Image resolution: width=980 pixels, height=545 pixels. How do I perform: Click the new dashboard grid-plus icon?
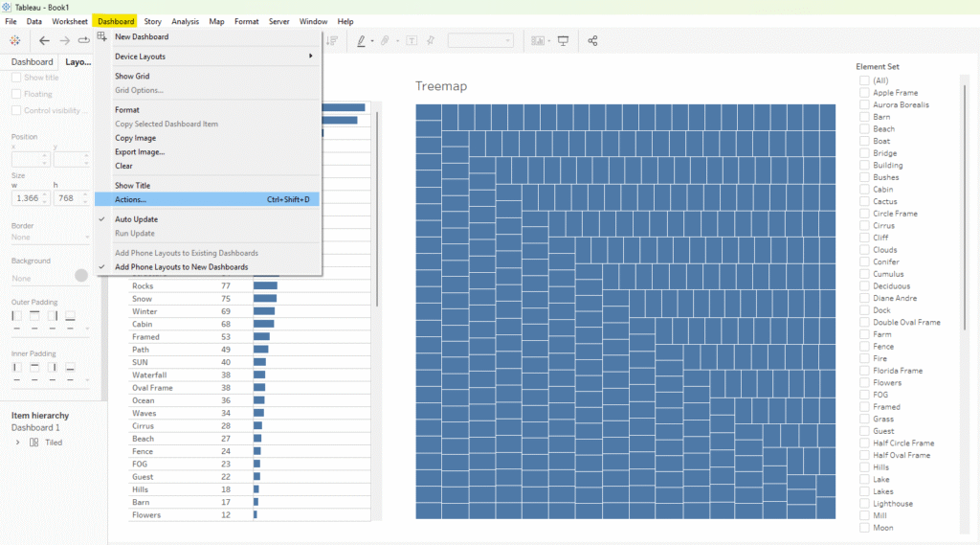tap(101, 37)
